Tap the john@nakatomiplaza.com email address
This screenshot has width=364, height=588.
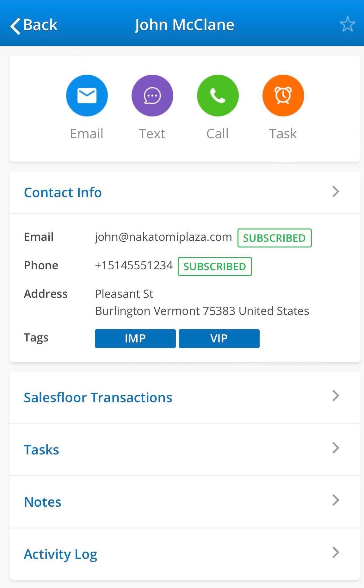tap(163, 237)
